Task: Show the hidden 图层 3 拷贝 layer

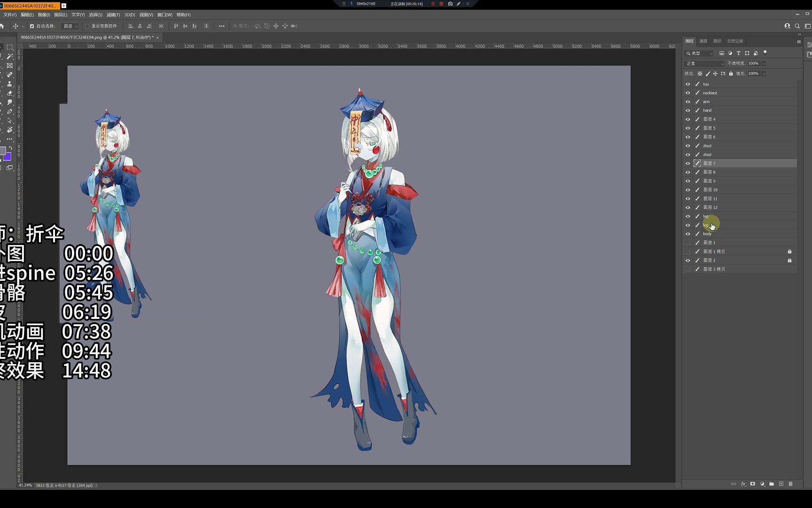Action: 688,269
